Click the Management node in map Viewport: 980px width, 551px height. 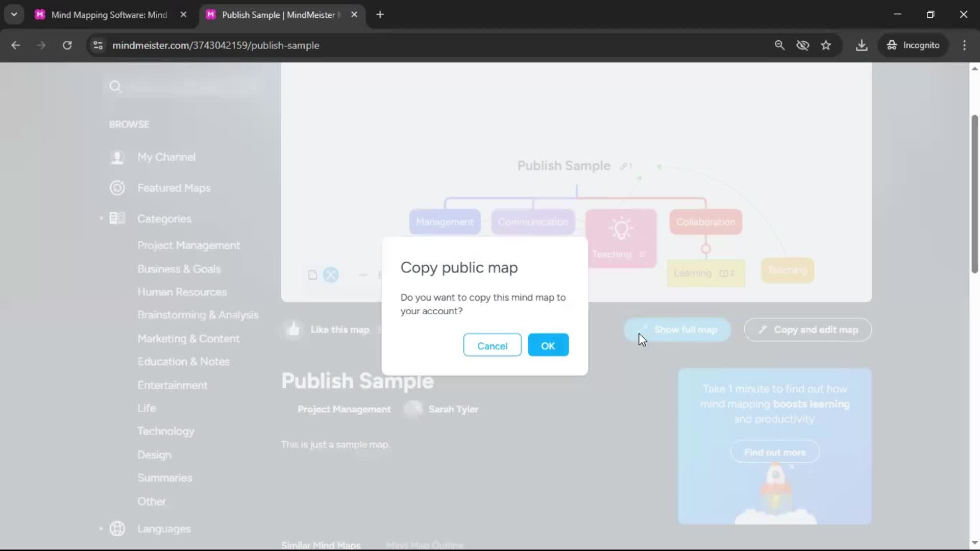445,222
